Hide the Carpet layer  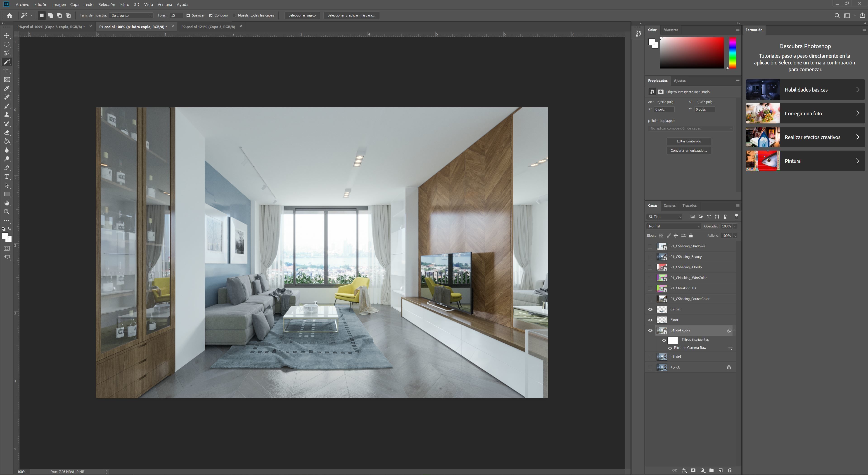650,310
